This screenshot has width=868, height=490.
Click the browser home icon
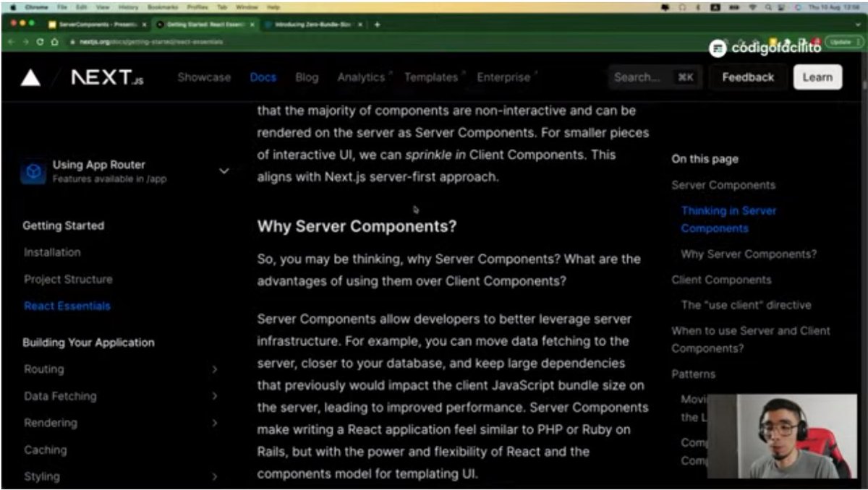(x=55, y=42)
